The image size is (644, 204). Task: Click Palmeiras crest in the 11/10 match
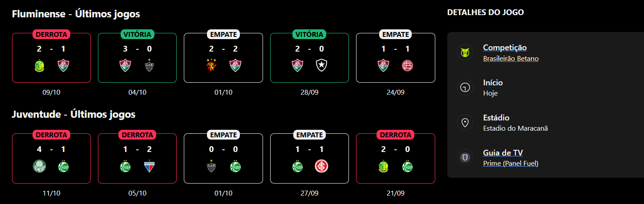40,167
